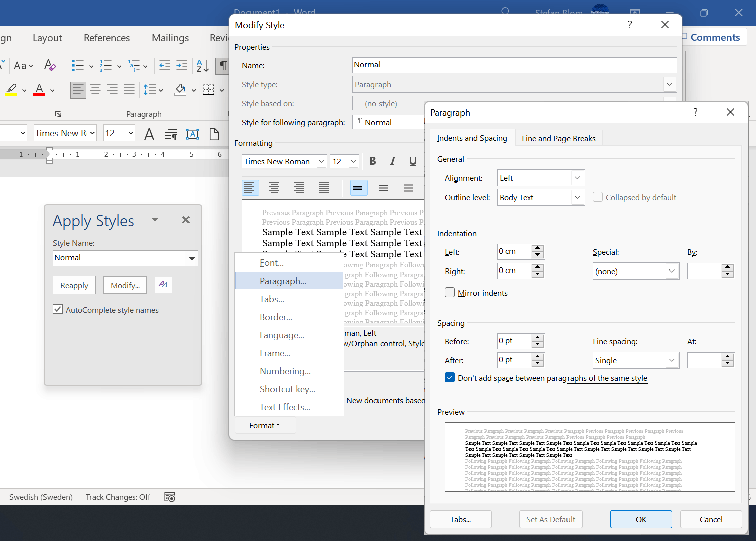Open the Line spacing dropdown

click(636, 360)
